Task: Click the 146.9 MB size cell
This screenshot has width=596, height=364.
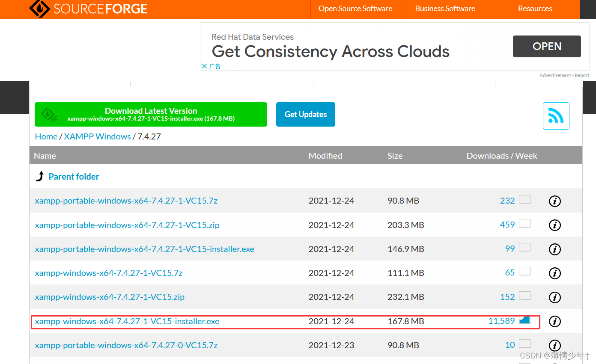Action: (x=406, y=249)
